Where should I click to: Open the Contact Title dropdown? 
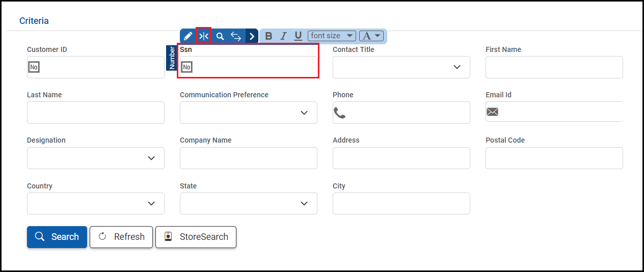click(x=401, y=67)
